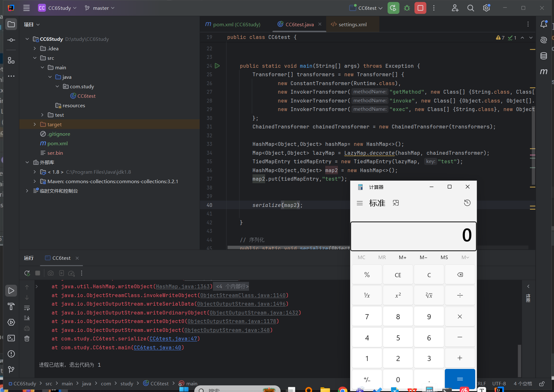This screenshot has height=392, width=554.
Task: Open Search Everywhere magnifier icon
Action: (471, 8)
